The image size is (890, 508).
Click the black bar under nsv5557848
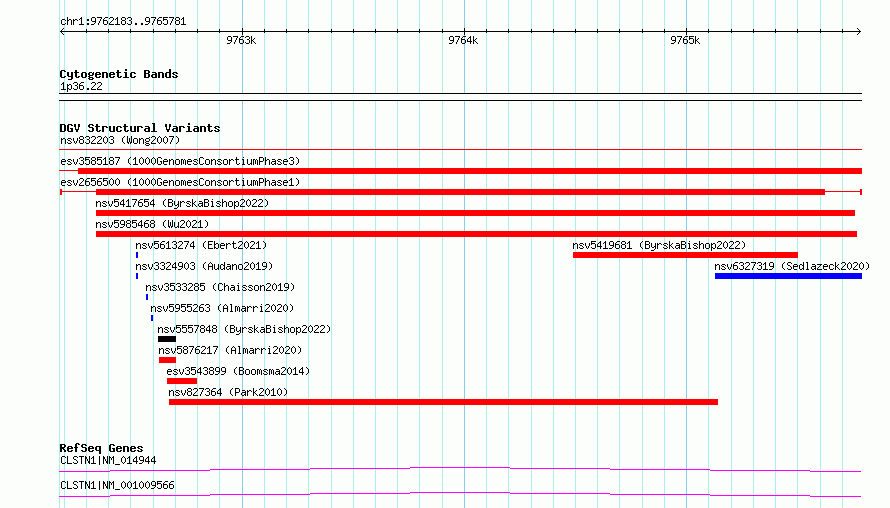pos(167,339)
